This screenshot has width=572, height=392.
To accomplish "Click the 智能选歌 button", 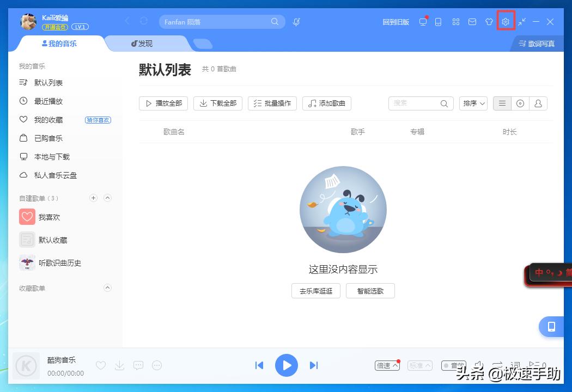I will tap(370, 291).
